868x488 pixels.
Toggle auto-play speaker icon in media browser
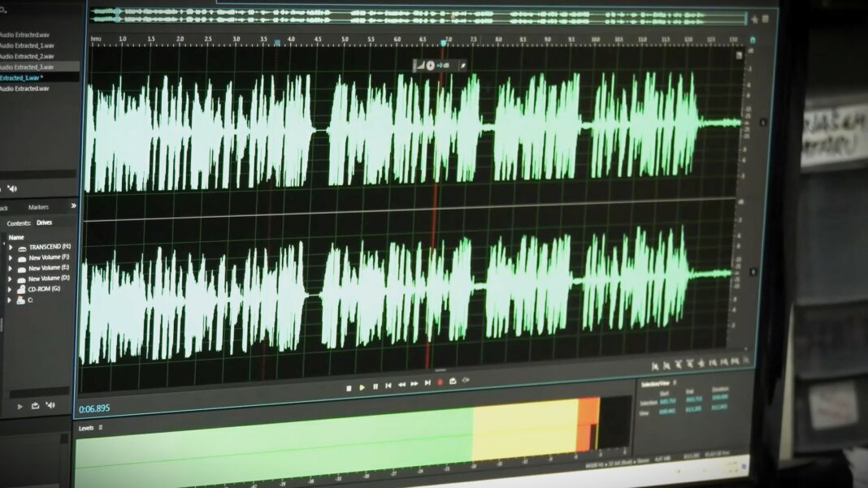50,404
